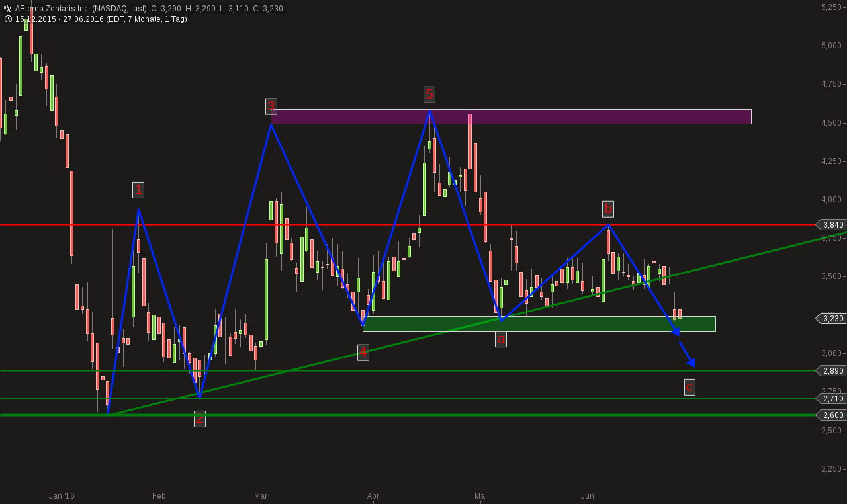This screenshot has width=847, height=504.
Task: Click the clock icon beside the date range
Action: tap(8, 19)
